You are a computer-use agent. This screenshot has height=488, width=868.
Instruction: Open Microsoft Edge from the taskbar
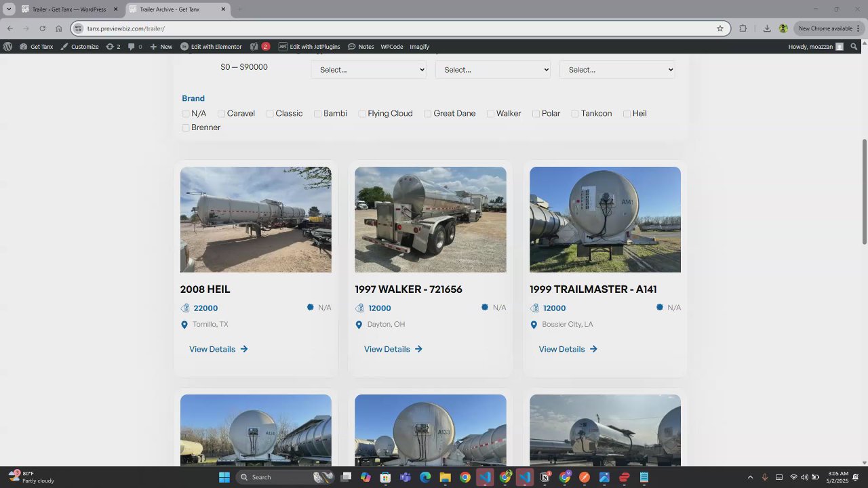tap(425, 477)
